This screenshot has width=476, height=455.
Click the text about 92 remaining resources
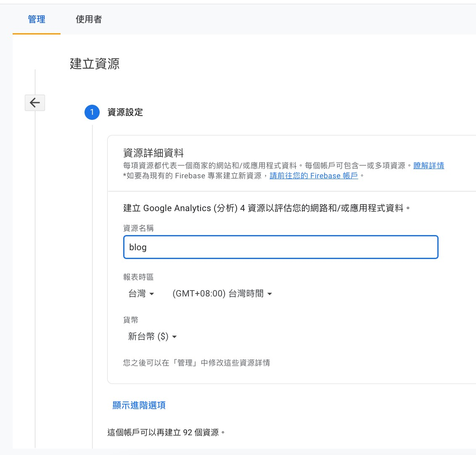[166, 432]
